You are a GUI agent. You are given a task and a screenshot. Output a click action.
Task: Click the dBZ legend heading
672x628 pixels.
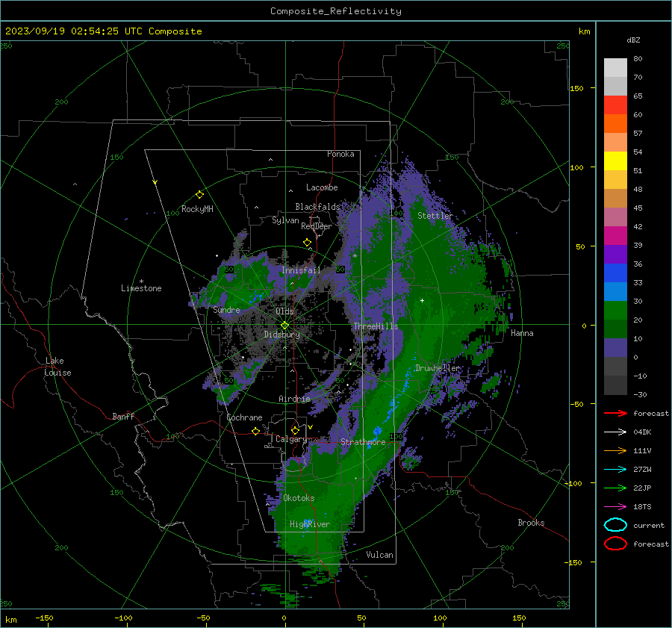pyautogui.click(x=633, y=40)
